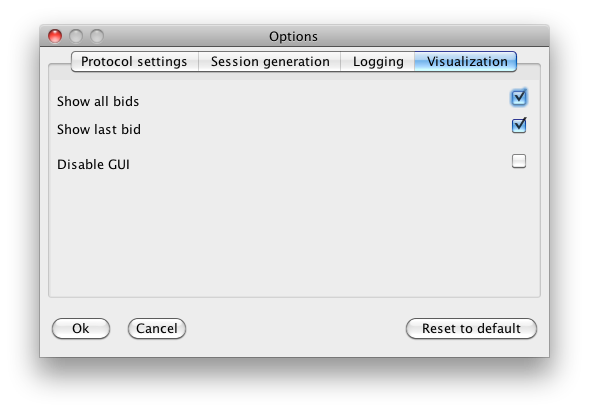
Task: Click the greyed-out zoom window button
Action: pos(97,36)
